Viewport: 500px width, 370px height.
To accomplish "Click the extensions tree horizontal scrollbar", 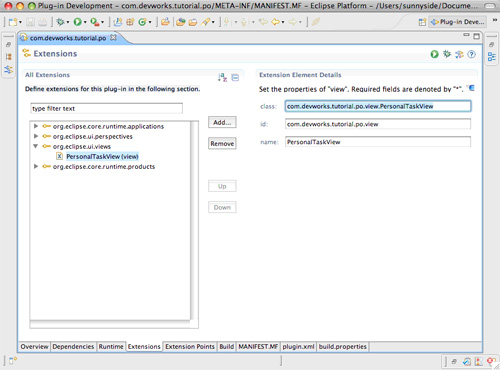I will click(x=110, y=324).
